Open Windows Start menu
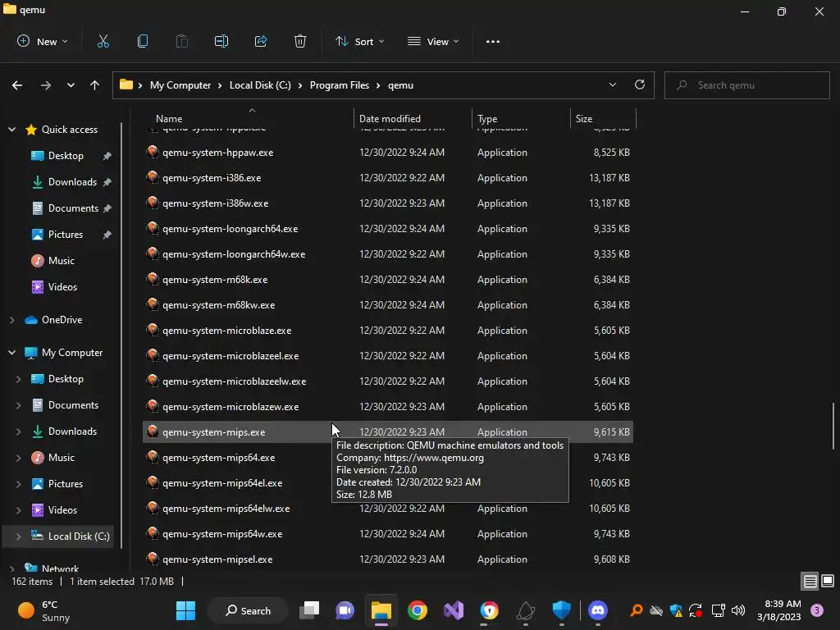The image size is (840, 630). pyautogui.click(x=186, y=610)
